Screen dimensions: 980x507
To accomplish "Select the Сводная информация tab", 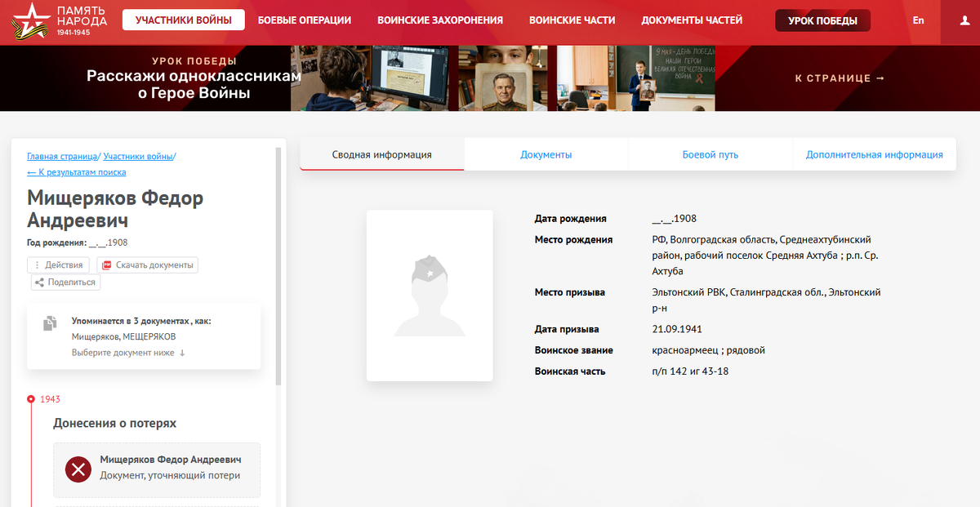I will pos(382,154).
